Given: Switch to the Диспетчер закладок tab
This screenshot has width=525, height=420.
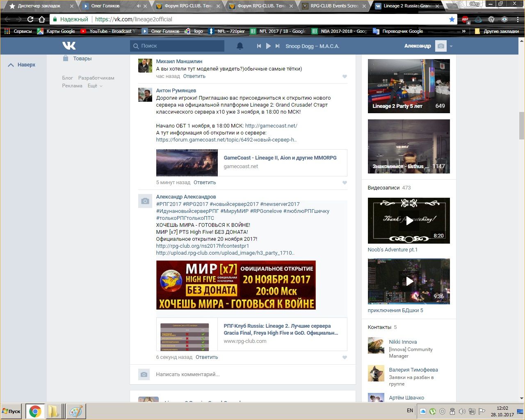Looking at the screenshot, I should (39, 6).
